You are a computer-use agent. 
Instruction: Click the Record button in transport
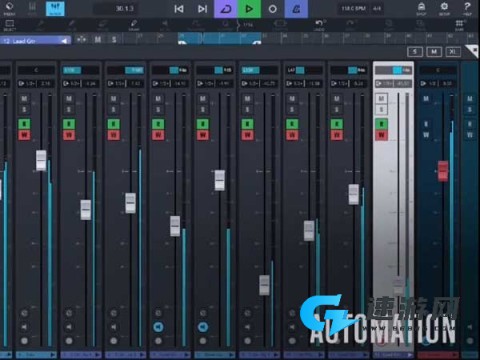click(x=272, y=9)
